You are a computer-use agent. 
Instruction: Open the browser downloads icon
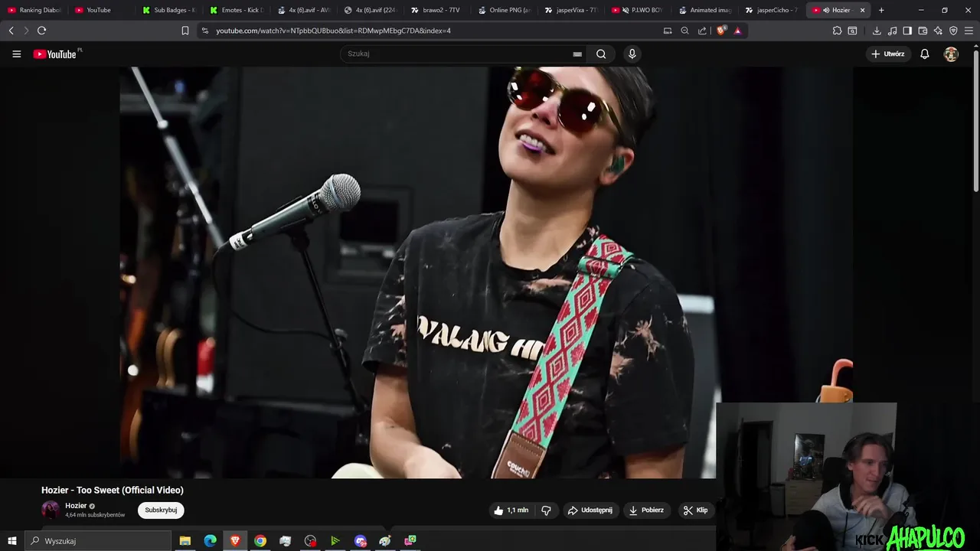tap(877, 31)
